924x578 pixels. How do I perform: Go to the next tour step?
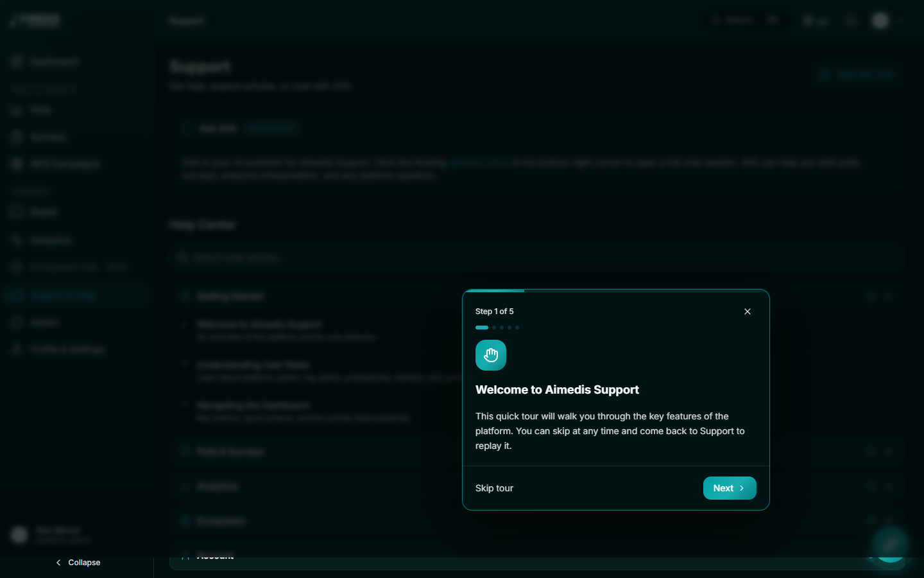pyautogui.click(x=730, y=488)
